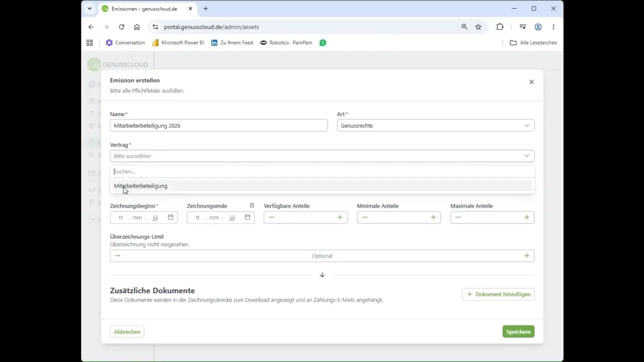Image resolution: width=644 pixels, height=362 pixels.
Task: View site information icon
Action: [x=155, y=27]
